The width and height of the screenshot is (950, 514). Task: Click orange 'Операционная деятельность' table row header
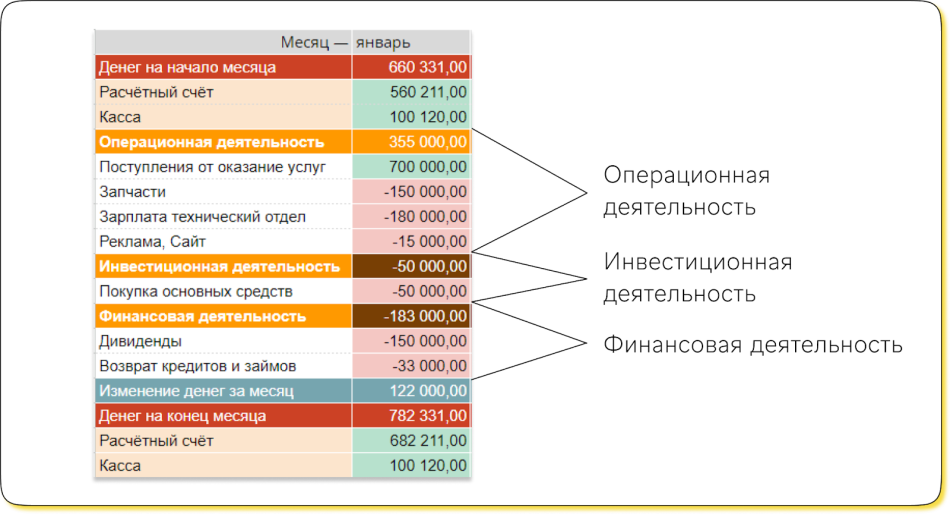coord(224,142)
